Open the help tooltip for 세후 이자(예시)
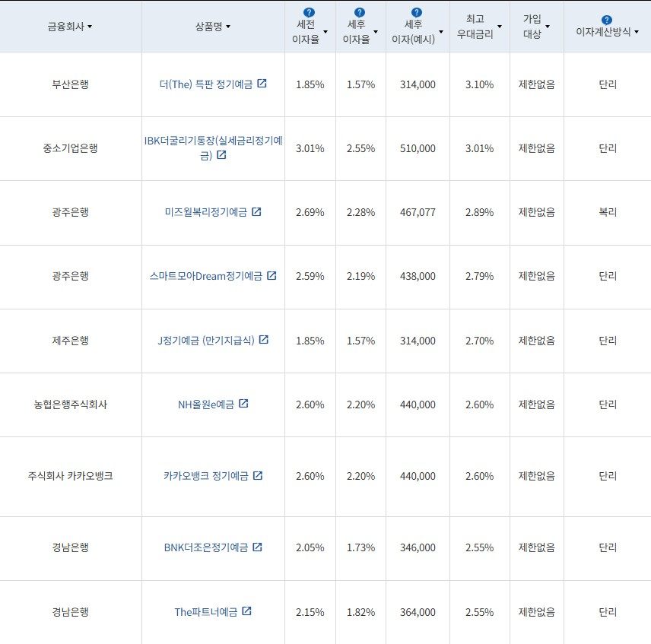Viewport: 651px width, 644px height. [x=416, y=11]
